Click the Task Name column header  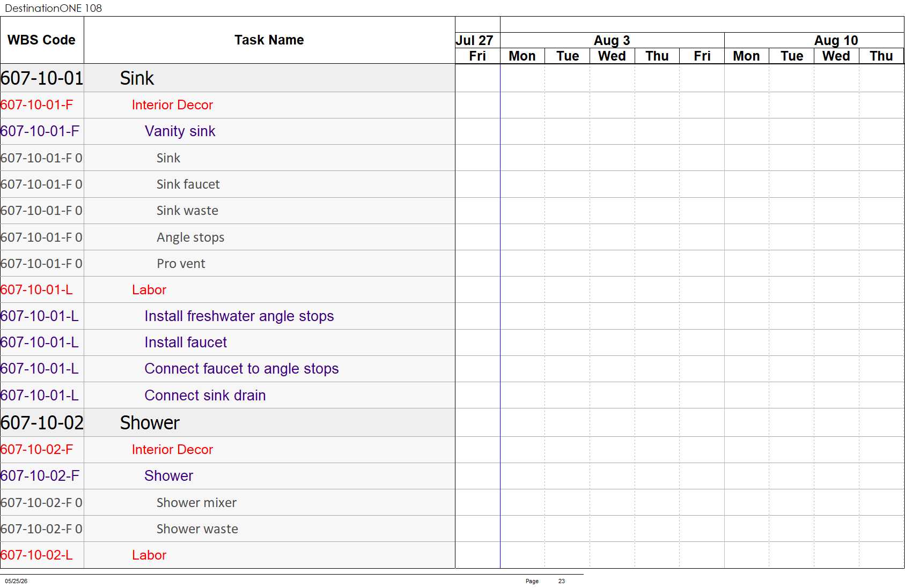tap(269, 40)
